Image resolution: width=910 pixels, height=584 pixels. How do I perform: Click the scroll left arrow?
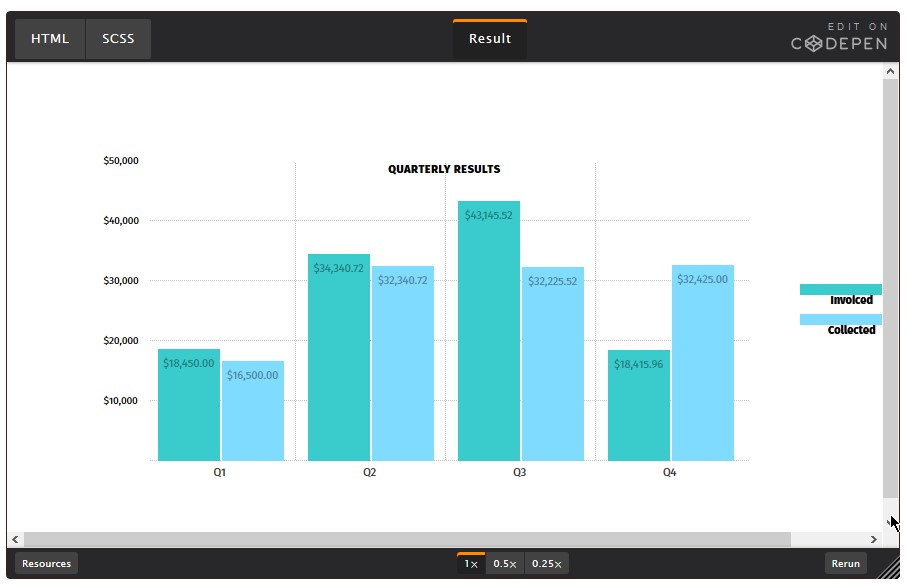15,540
